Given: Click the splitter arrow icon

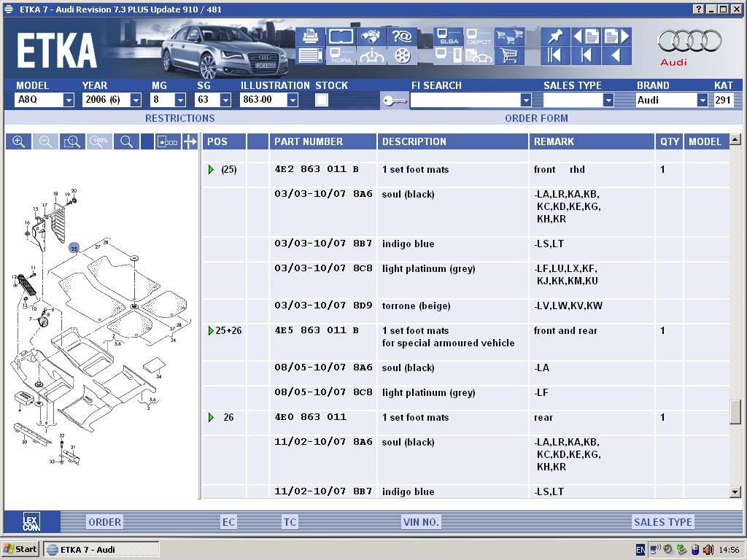Looking at the screenshot, I should click(190, 141).
